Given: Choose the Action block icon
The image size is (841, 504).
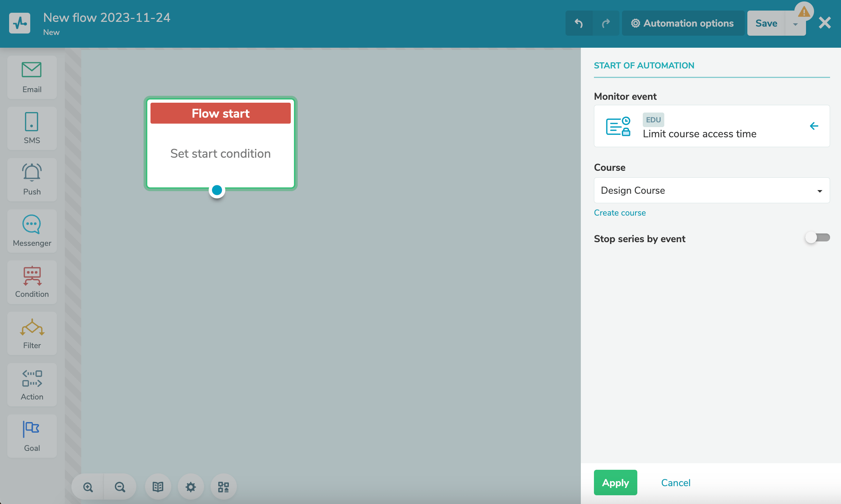Looking at the screenshot, I should pyautogui.click(x=32, y=385).
